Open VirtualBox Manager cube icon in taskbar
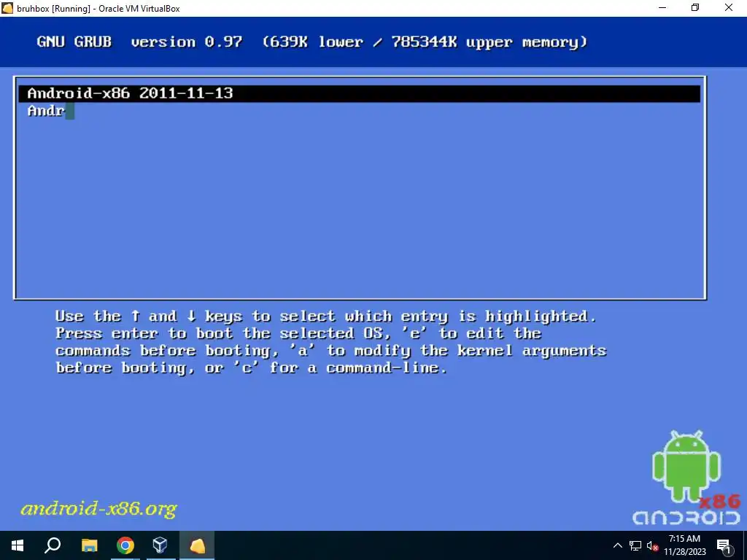 click(x=160, y=545)
